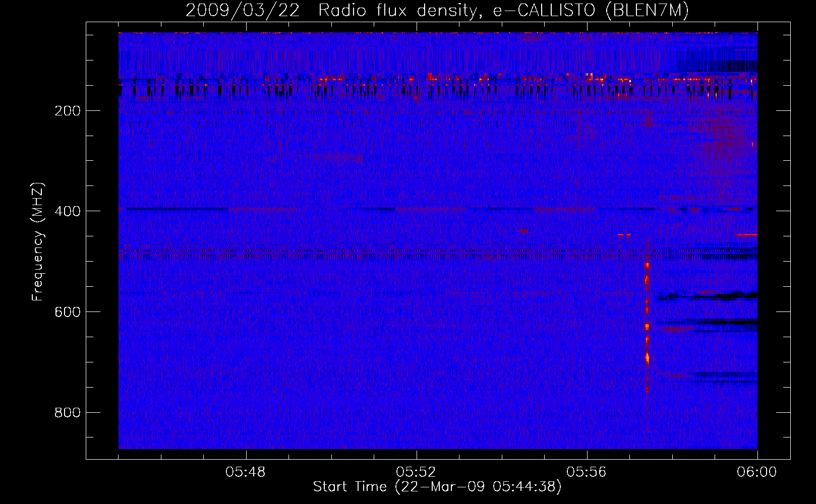Click the orange spot at the top of the vertical burst
Viewport: 816px width, 504px height.
(647, 265)
